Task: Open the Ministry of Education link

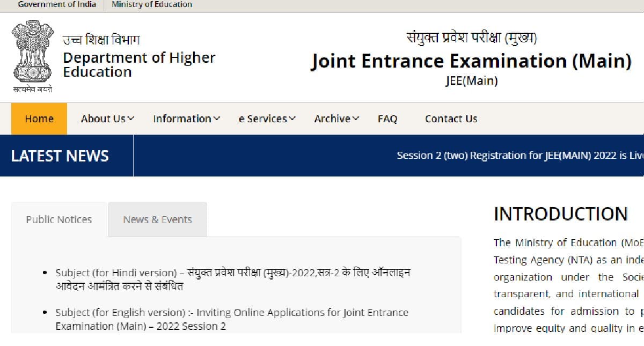Action: click(152, 4)
